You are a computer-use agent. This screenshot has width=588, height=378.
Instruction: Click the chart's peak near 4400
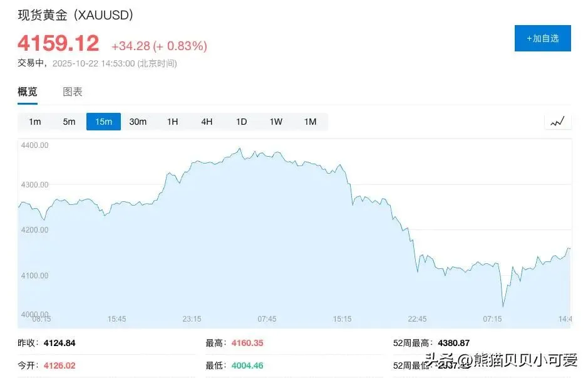240,149
